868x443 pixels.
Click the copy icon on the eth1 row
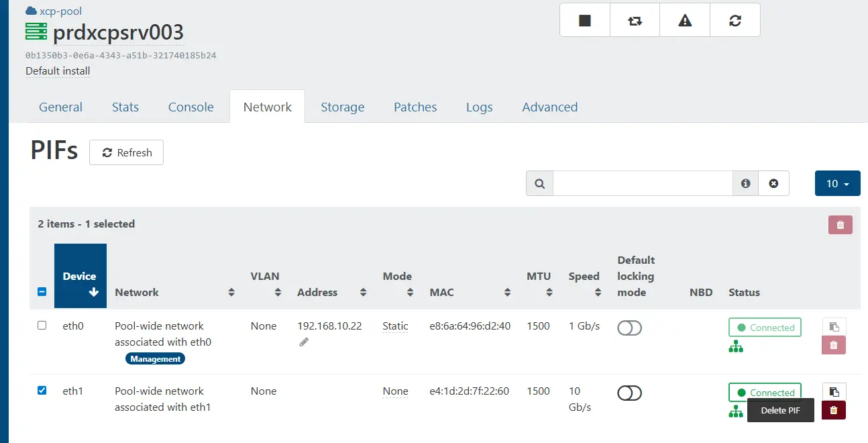[834, 391]
